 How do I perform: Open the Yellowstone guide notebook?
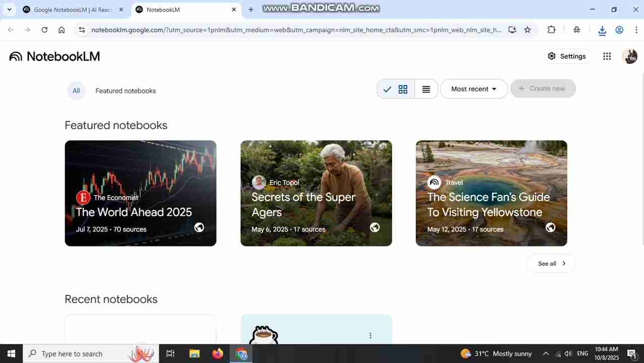pyautogui.click(x=491, y=193)
